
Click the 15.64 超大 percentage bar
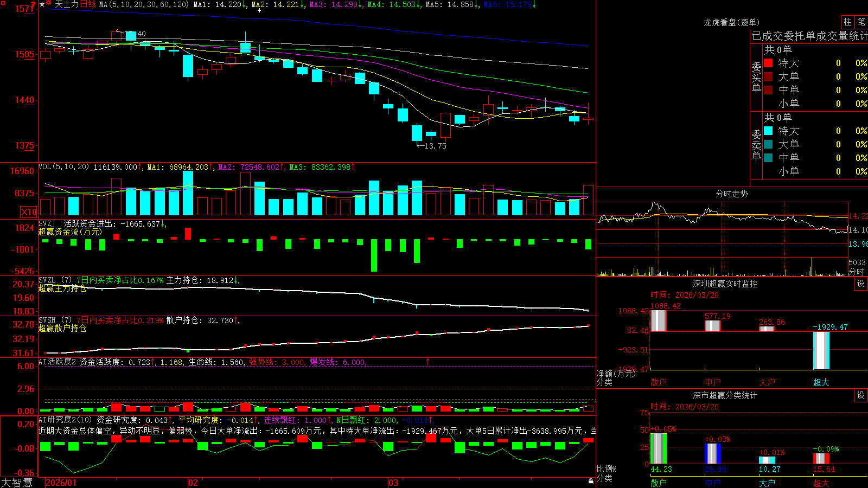[x=821, y=459]
